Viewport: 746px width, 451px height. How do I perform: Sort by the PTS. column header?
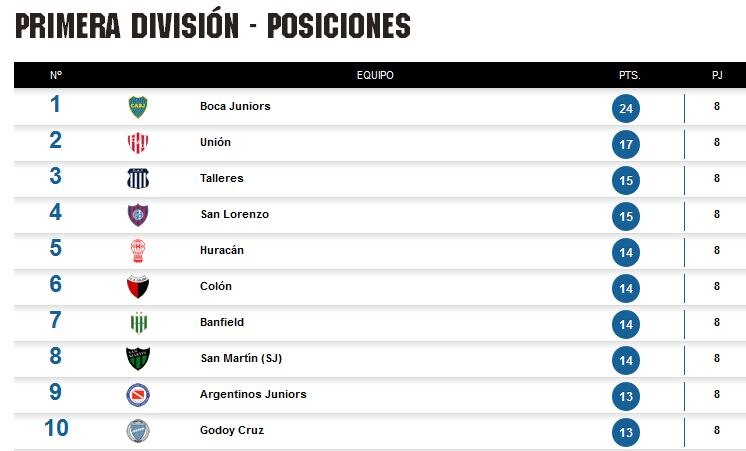[x=629, y=75]
